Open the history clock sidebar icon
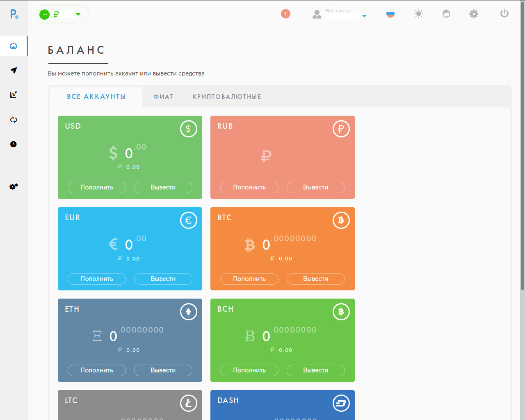This screenshot has width=525, height=420. coord(14,144)
